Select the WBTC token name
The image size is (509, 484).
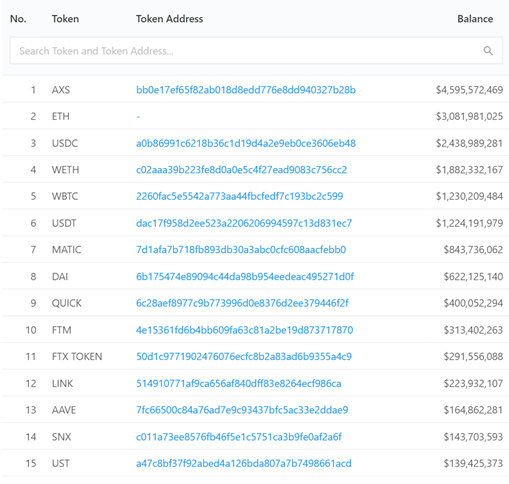(65, 196)
